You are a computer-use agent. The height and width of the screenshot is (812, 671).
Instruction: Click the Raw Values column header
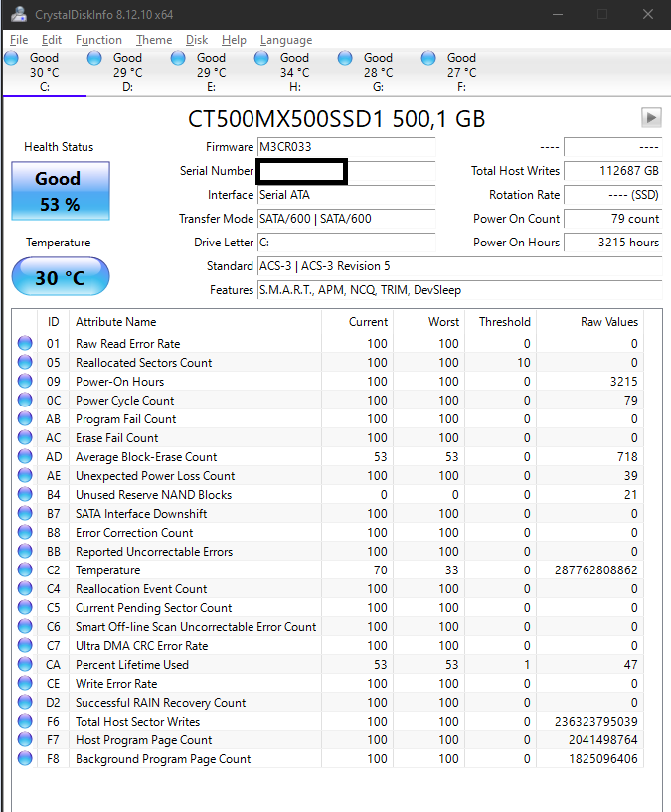(590, 322)
